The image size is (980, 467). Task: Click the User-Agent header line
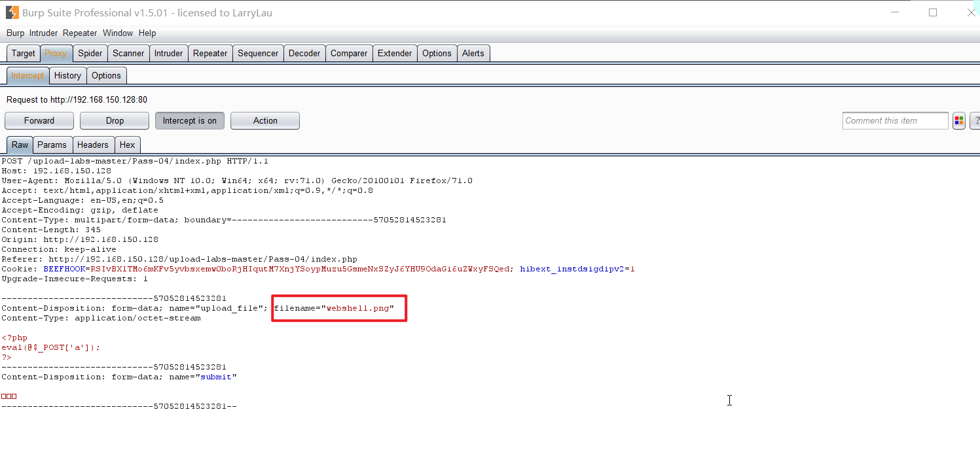tap(237, 181)
